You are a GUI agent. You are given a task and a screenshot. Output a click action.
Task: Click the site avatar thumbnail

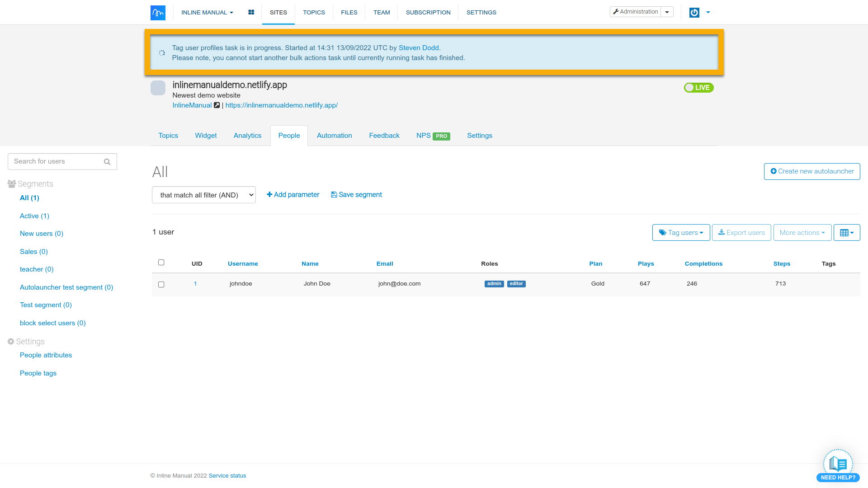click(158, 88)
